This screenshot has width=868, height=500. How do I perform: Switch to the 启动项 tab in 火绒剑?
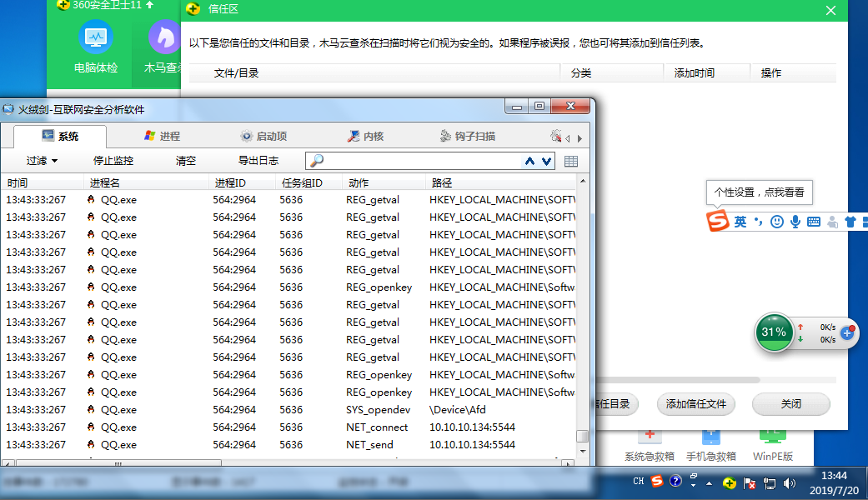[x=263, y=136]
